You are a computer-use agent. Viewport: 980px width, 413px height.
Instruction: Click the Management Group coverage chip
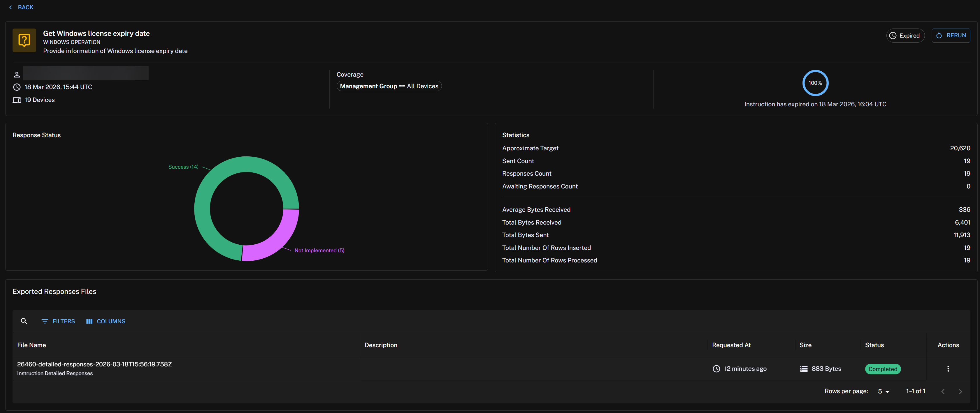click(389, 86)
